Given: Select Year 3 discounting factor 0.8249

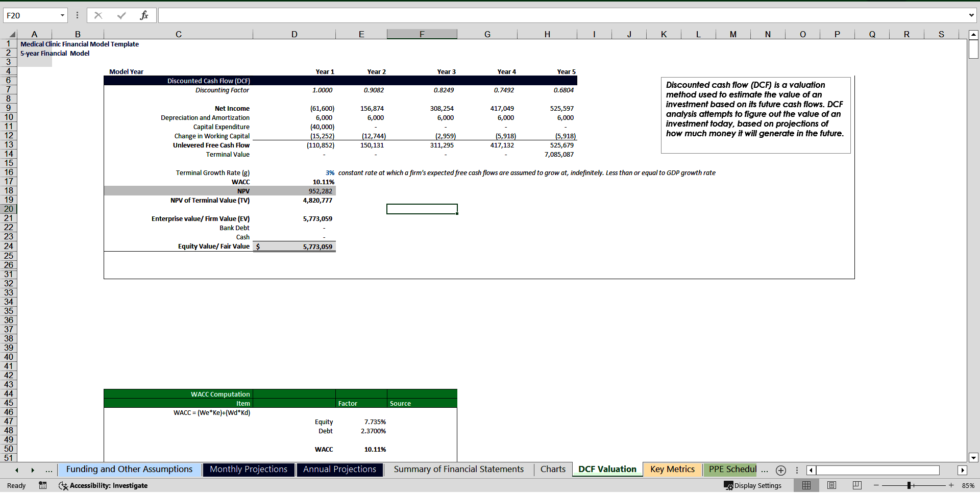Looking at the screenshot, I should [422, 90].
